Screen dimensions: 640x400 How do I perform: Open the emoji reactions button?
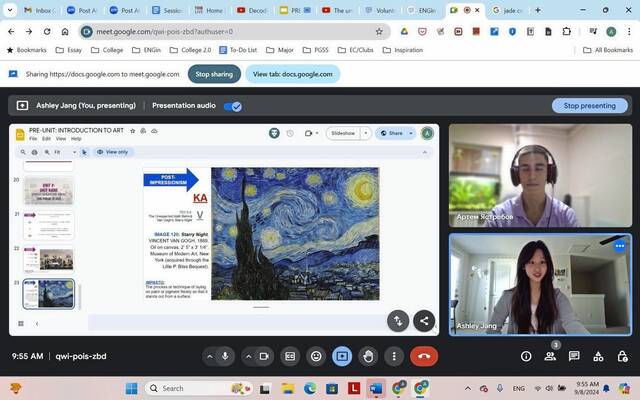316,356
